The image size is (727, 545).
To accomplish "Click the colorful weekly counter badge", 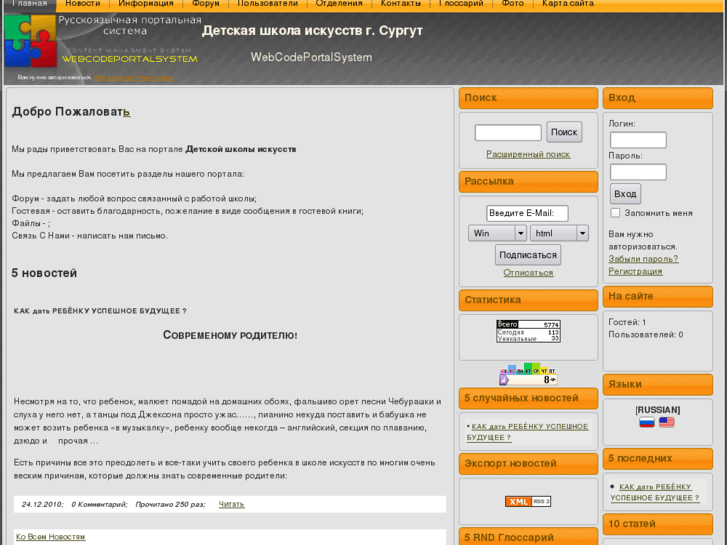I will click(x=528, y=375).
